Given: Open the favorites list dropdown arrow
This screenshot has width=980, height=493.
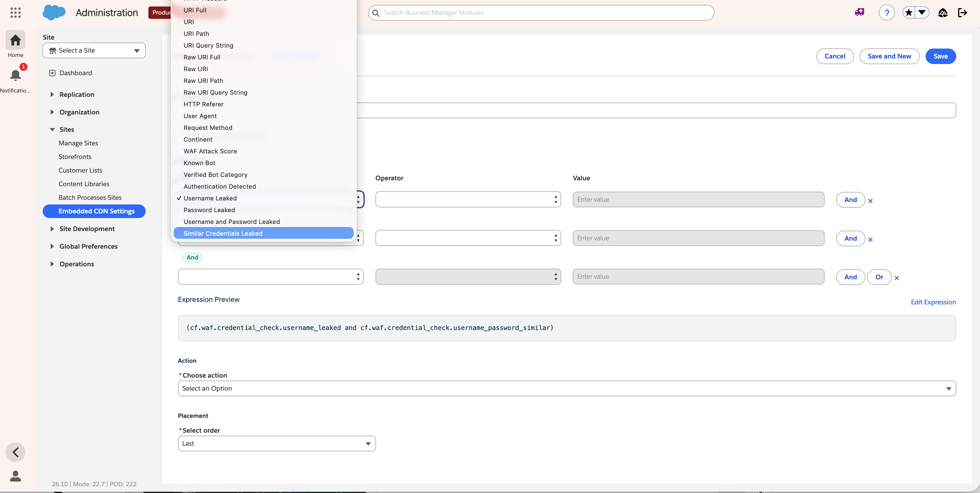Looking at the screenshot, I should point(922,13).
